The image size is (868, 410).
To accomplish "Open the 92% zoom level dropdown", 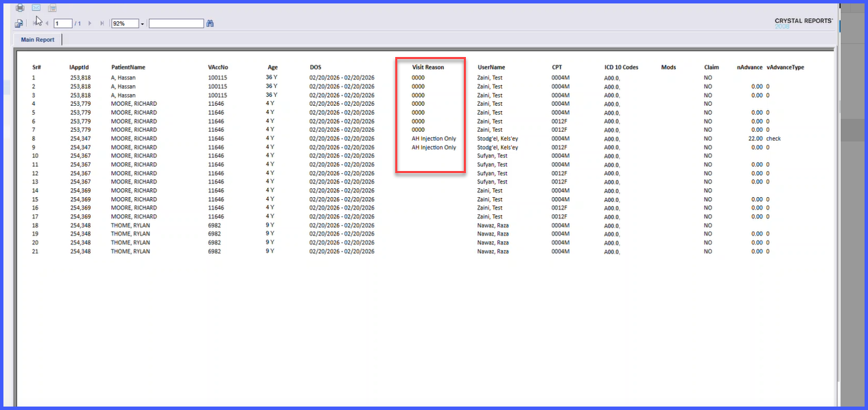I will [142, 23].
